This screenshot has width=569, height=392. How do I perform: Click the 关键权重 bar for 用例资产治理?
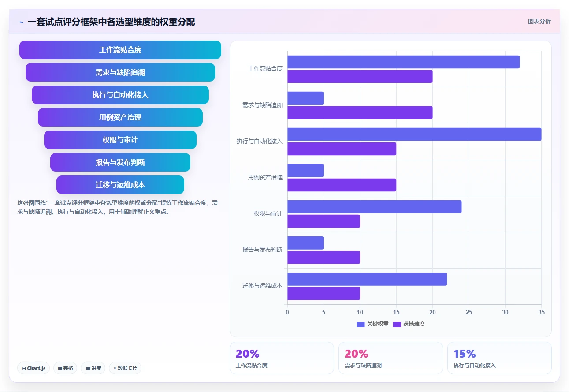click(306, 170)
